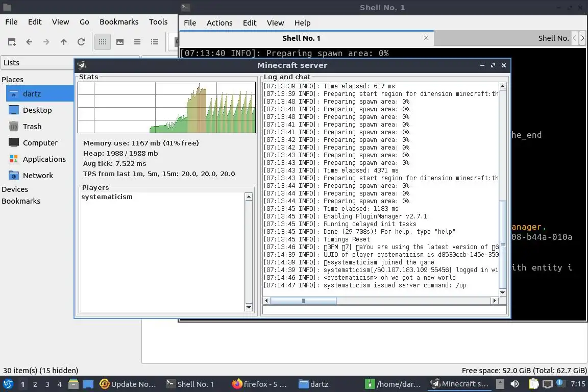Click the Minecraft server window icon
Viewport: 588px width, 392px height.
[81, 65]
